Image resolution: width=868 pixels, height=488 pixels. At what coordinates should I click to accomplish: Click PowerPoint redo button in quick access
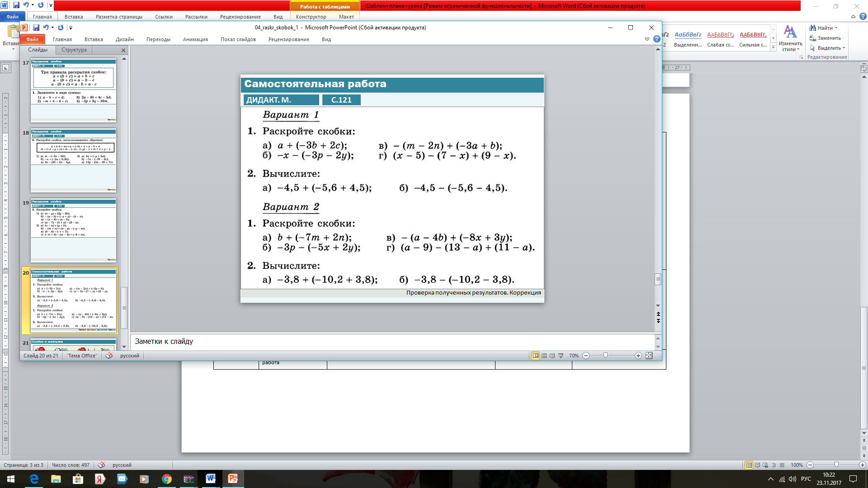(x=61, y=28)
